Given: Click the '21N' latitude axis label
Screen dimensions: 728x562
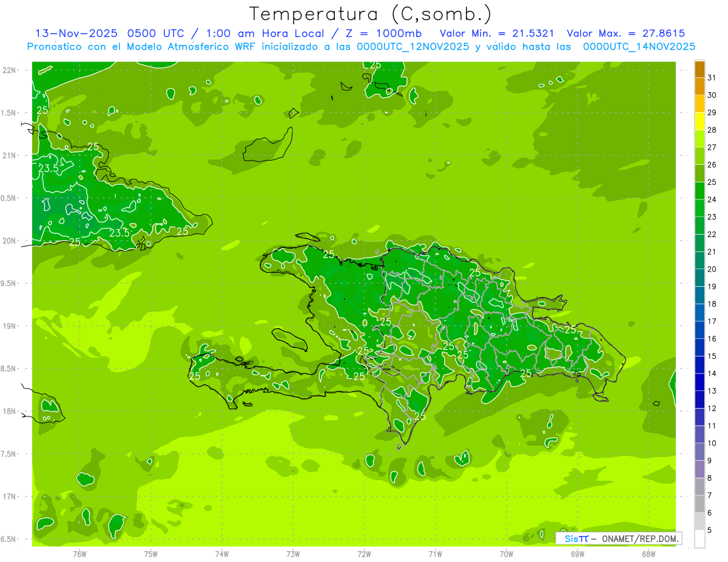Looking at the screenshot, I should click(9, 156).
